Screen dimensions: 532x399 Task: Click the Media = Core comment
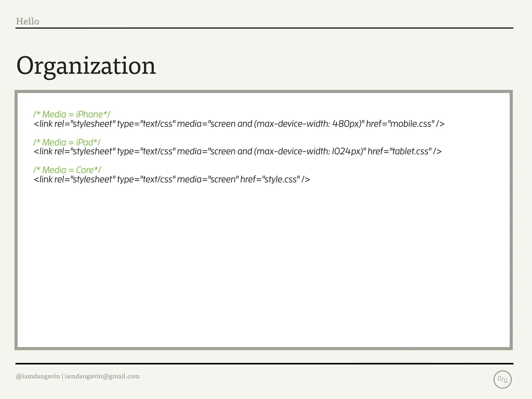click(x=67, y=170)
